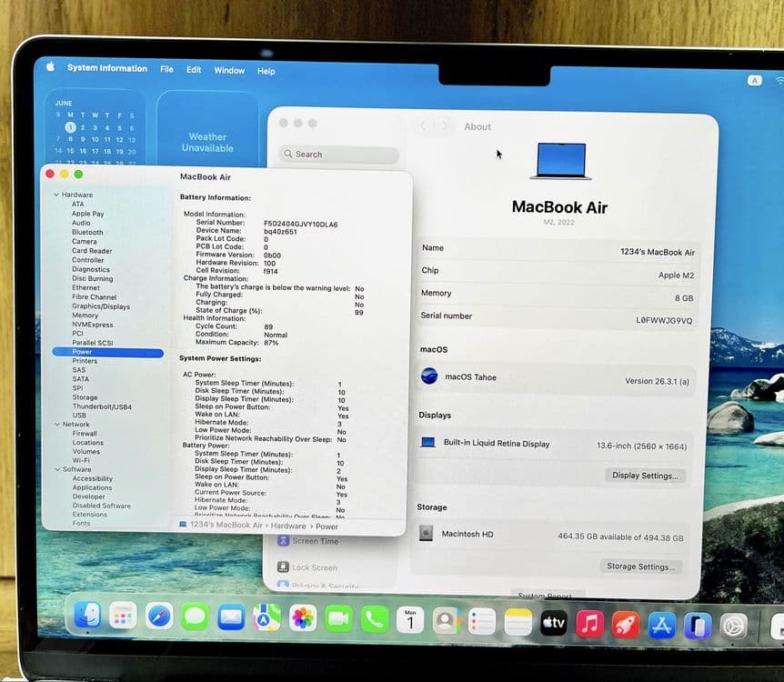Open the Apple menu
This screenshot has height=682, width=784.
[50, 66]
